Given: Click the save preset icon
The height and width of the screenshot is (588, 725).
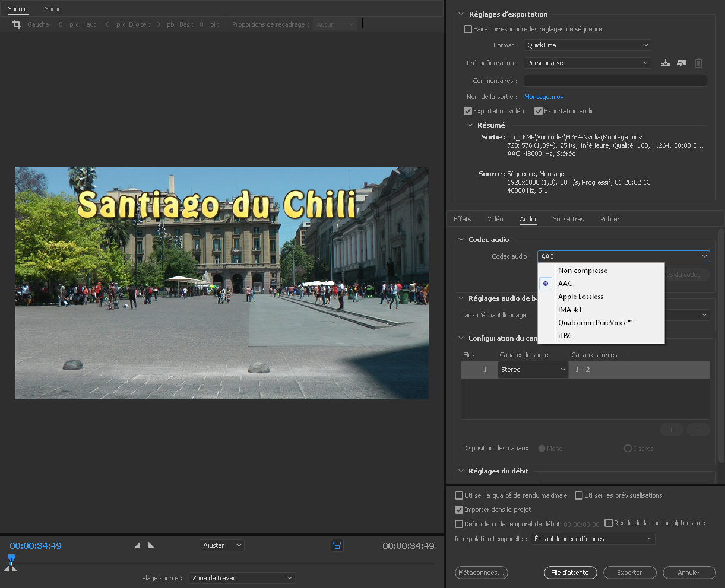Looking at the screenshot, I should tap(666, 63).
